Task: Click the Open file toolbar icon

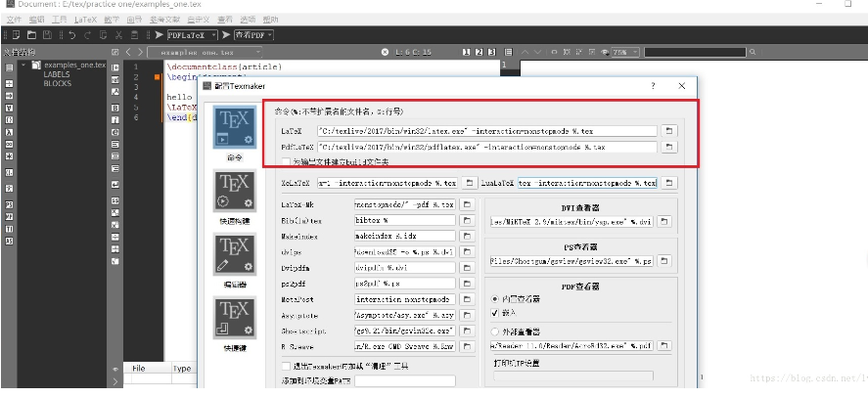Action: [32, 35]
